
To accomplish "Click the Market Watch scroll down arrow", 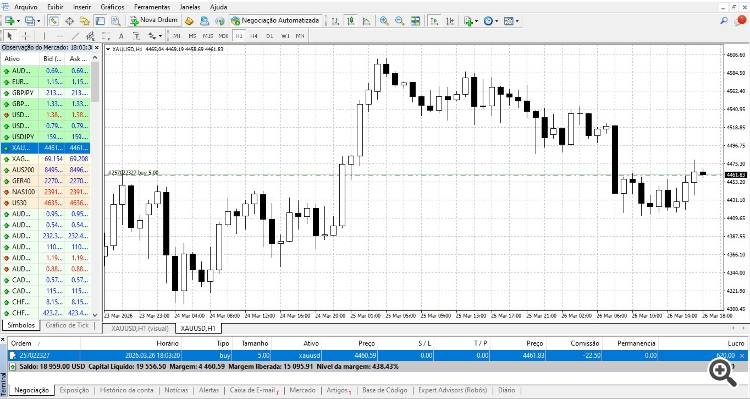I will pos(95,315).
